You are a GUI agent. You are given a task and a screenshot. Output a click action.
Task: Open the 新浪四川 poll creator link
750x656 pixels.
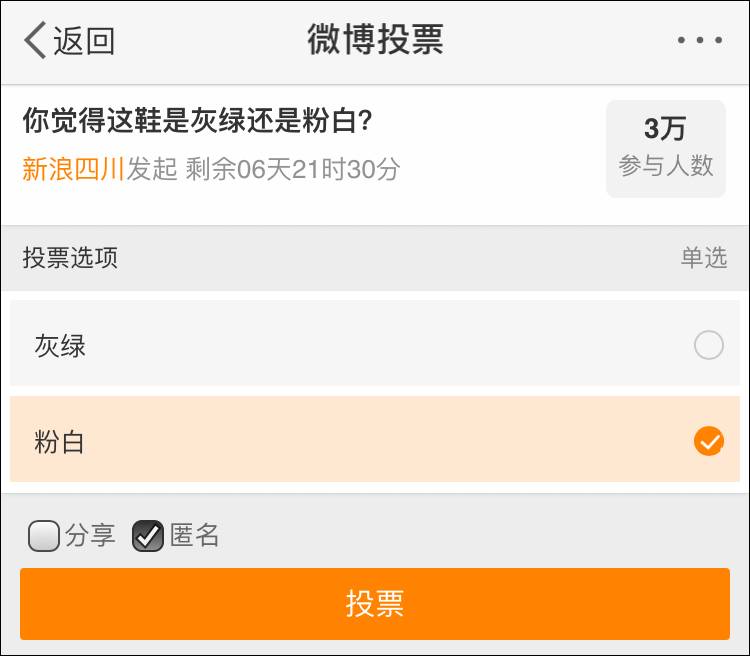click(x=73, y=169)
